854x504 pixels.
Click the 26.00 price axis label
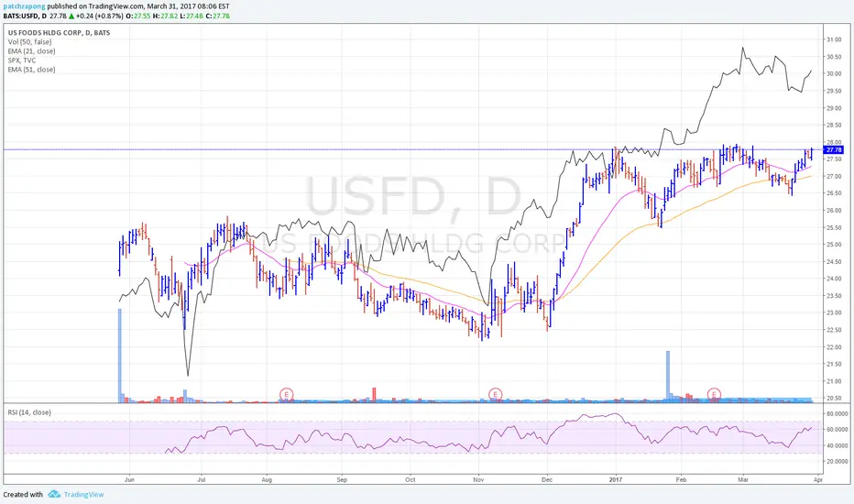833,211
